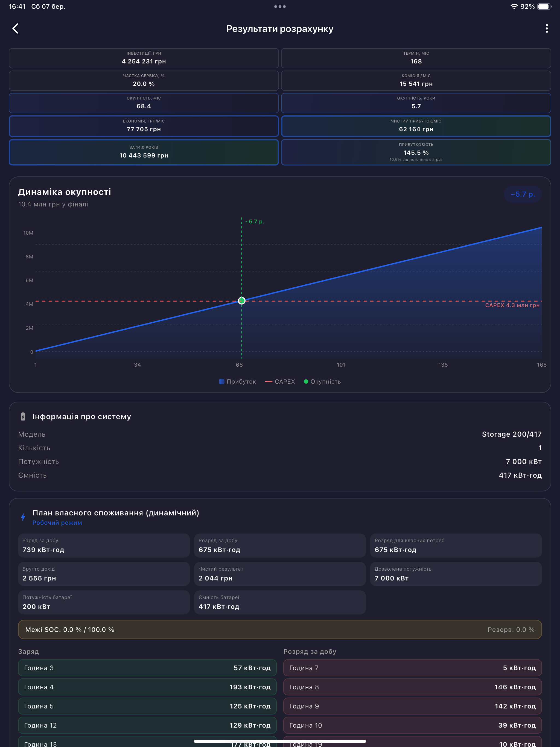
Task: Open the Інвестиції, грн card
Action: pos(144,58)
